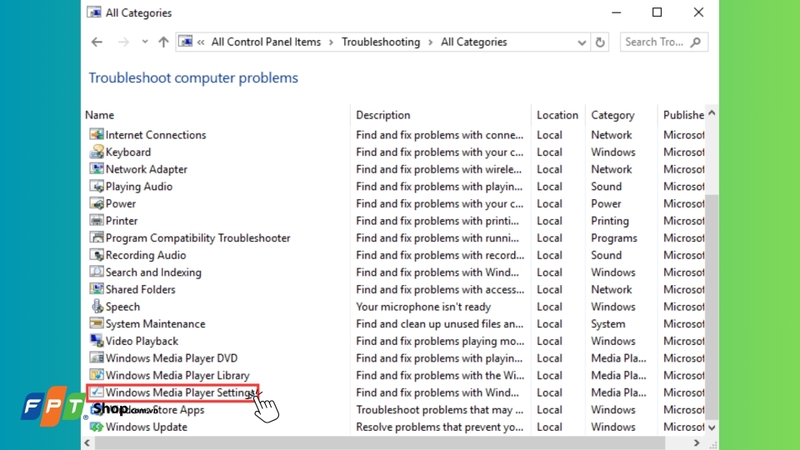Image resolution: width=800 pixels, height=450 pixels.
Task: Click the 'Programs' category cell
Action: (614, 238)
